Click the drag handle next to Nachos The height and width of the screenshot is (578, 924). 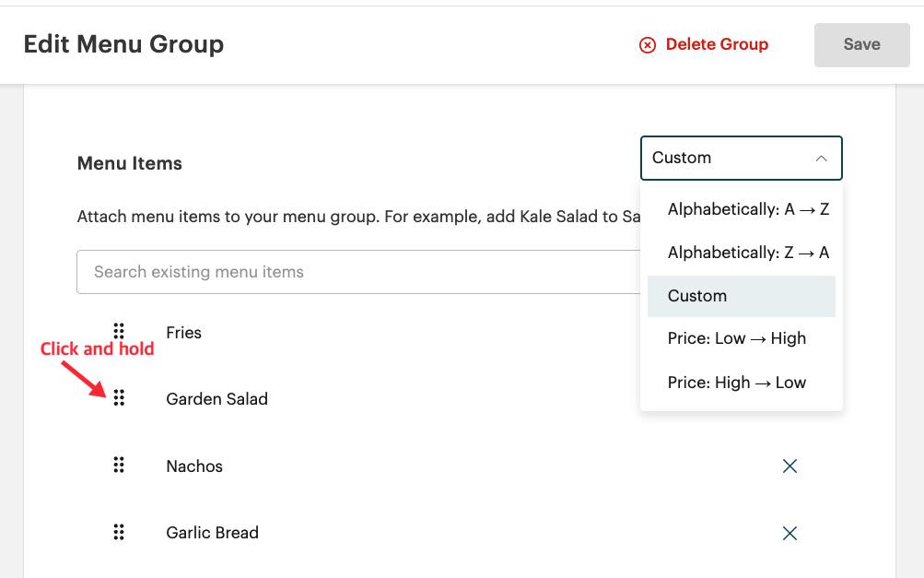click(x=119, y=466)
